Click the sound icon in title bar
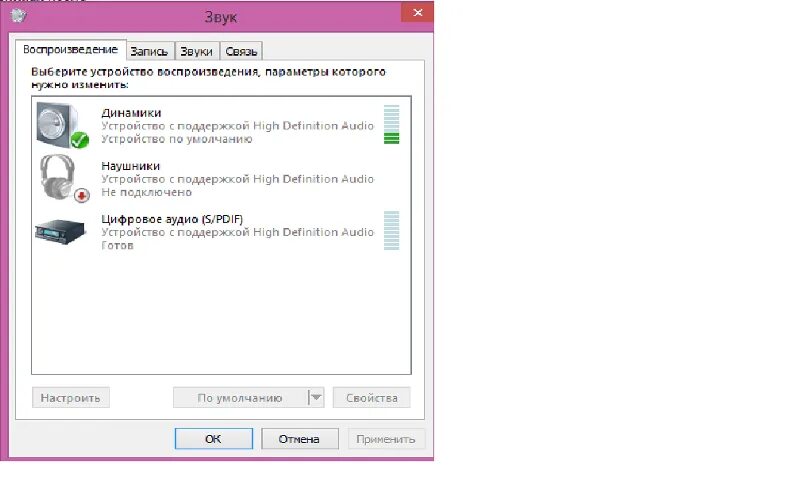The width and height of the screenshot is (800, 500). tap(18, 16)
